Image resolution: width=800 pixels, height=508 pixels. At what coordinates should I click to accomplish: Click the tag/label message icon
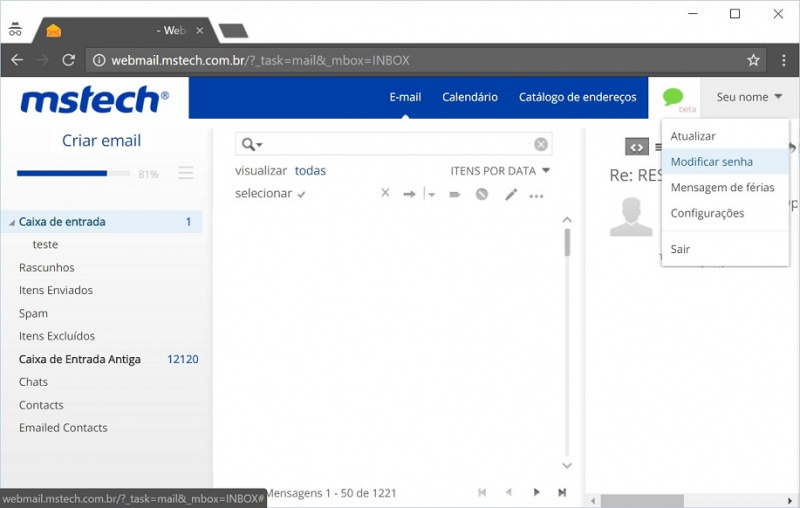(x=455, y=194)
